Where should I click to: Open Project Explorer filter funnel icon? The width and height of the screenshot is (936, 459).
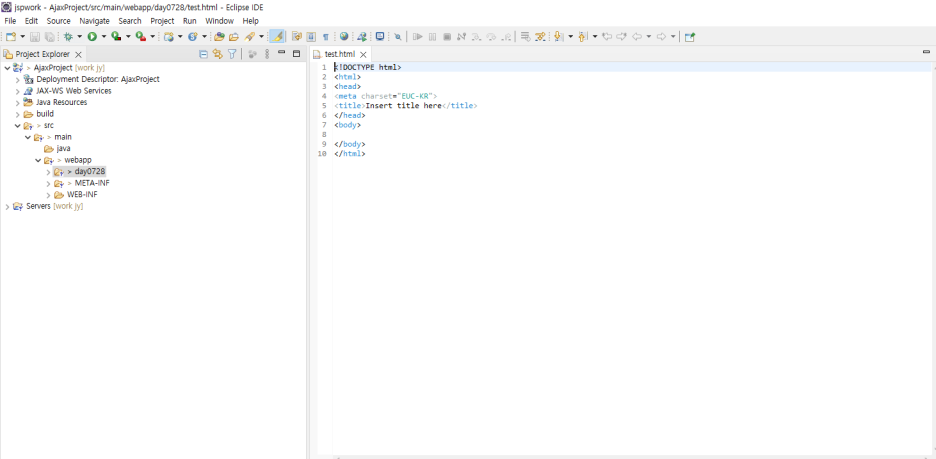click(232, 54)
